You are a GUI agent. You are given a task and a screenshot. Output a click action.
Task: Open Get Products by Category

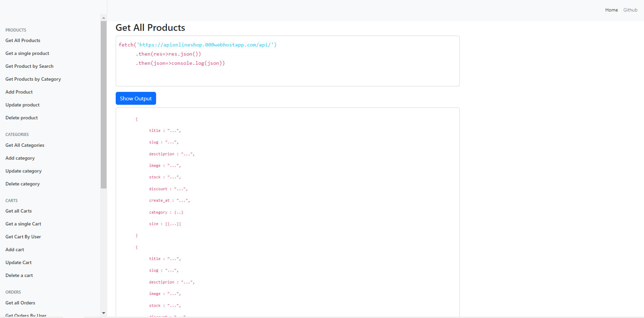(33, 79)
